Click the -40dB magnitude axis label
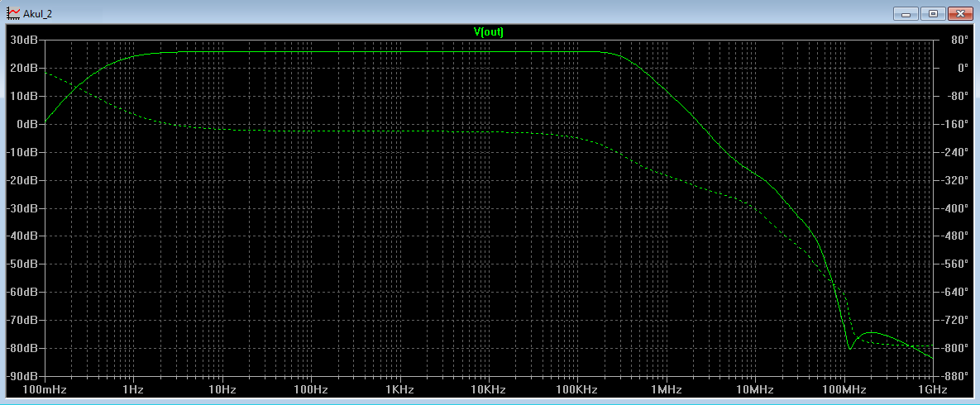 [x=23, y=236]
